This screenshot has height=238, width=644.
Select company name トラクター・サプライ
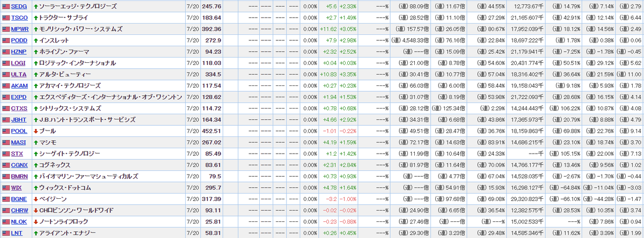click(65, 18)
